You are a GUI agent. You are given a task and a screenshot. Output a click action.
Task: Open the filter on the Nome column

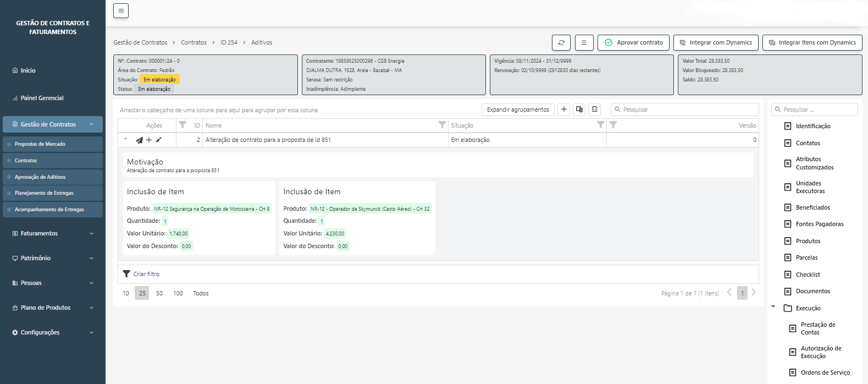[442, 125]
